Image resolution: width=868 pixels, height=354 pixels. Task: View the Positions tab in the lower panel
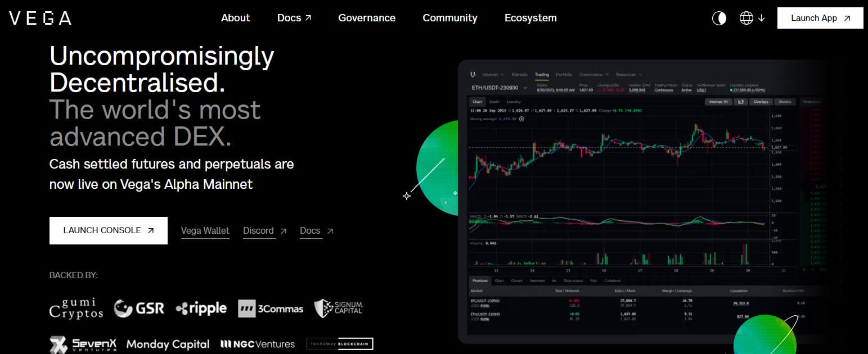coord(480,280)
